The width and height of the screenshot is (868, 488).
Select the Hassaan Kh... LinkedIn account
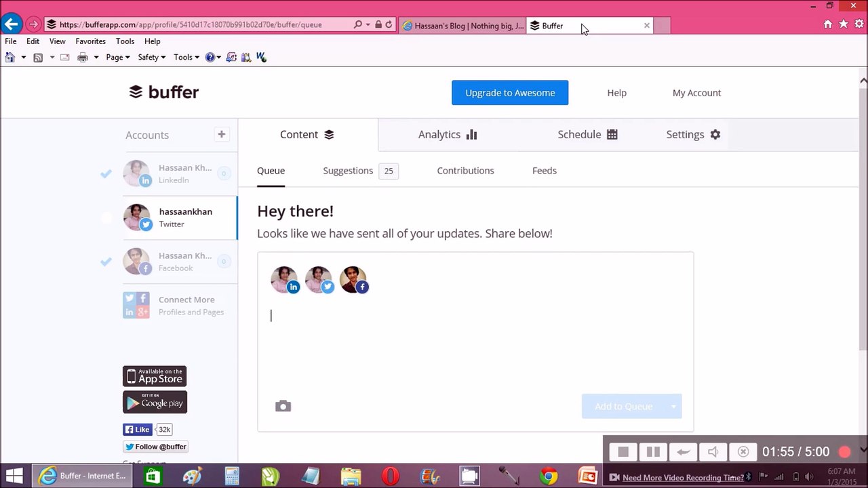[180, 174]
